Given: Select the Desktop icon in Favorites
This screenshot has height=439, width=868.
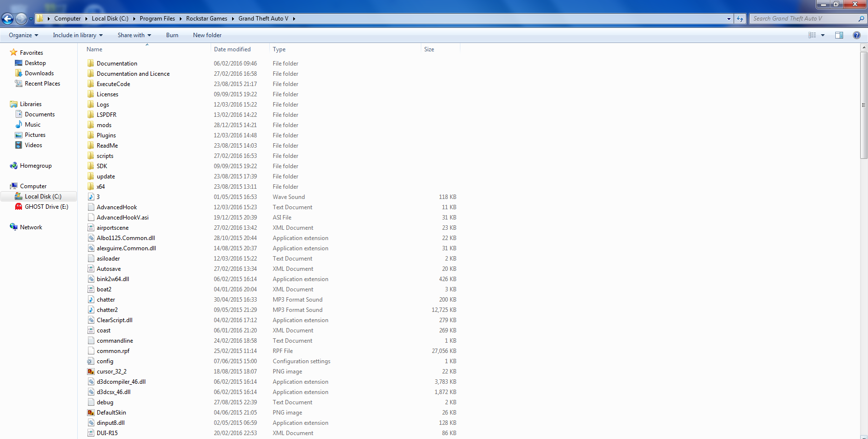Looking at the screenshot, I should (19, 63).
